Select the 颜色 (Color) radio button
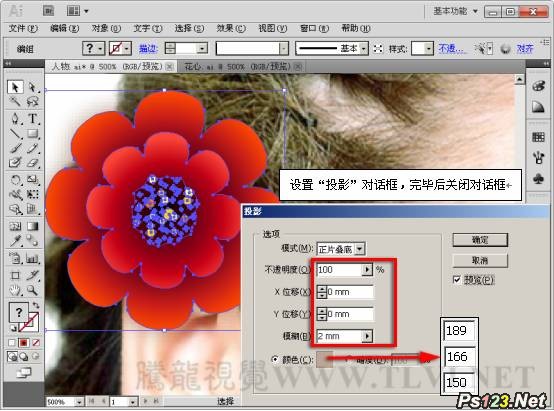The width and height of the screenshot is (554, 411). coord(275,359)
